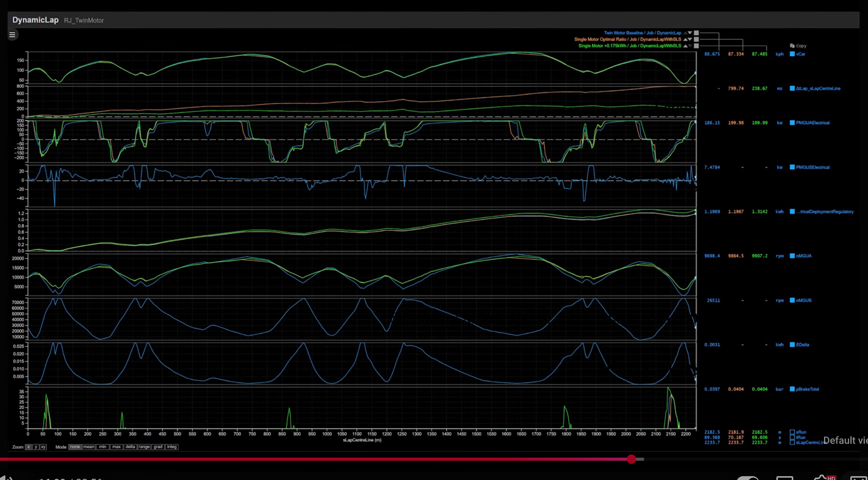Set Mode to mean
This screenshot has width=868, height=480.
[89, 447]
